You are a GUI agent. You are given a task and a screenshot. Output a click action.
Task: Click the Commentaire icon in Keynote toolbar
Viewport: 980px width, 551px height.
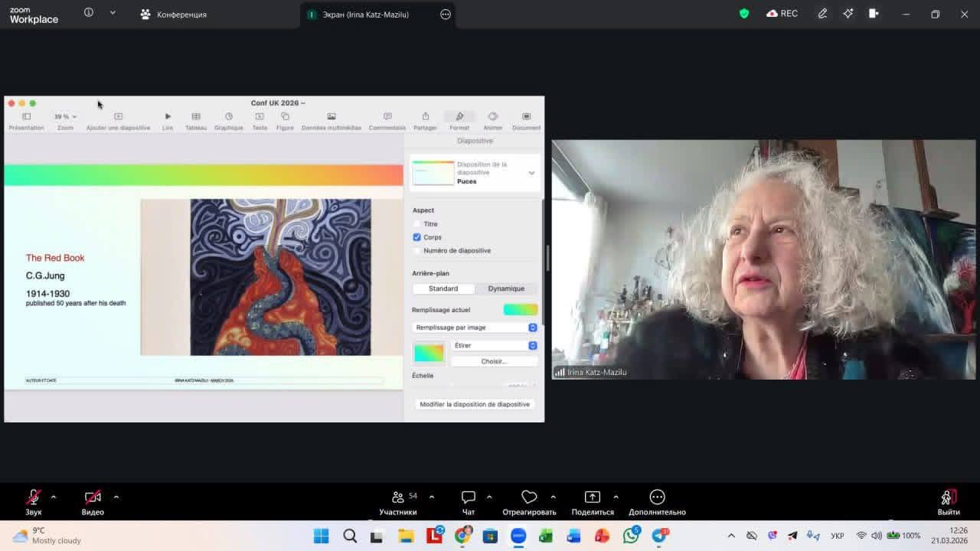[387, 116]
